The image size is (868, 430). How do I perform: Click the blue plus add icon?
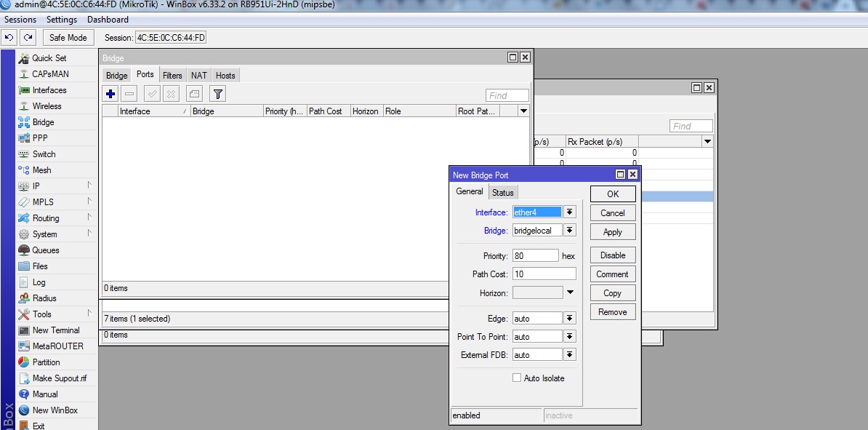pyautogui.click(x=110, y=94)
